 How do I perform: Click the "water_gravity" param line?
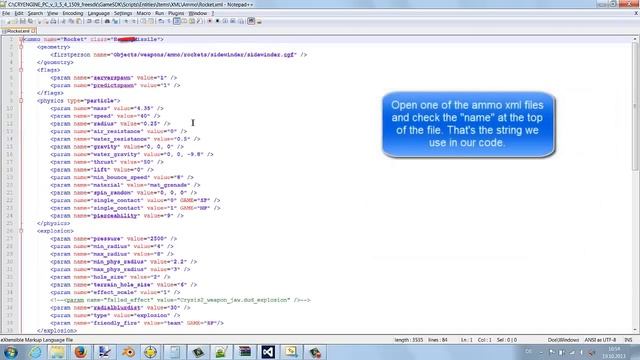click(x=132, y=154)
